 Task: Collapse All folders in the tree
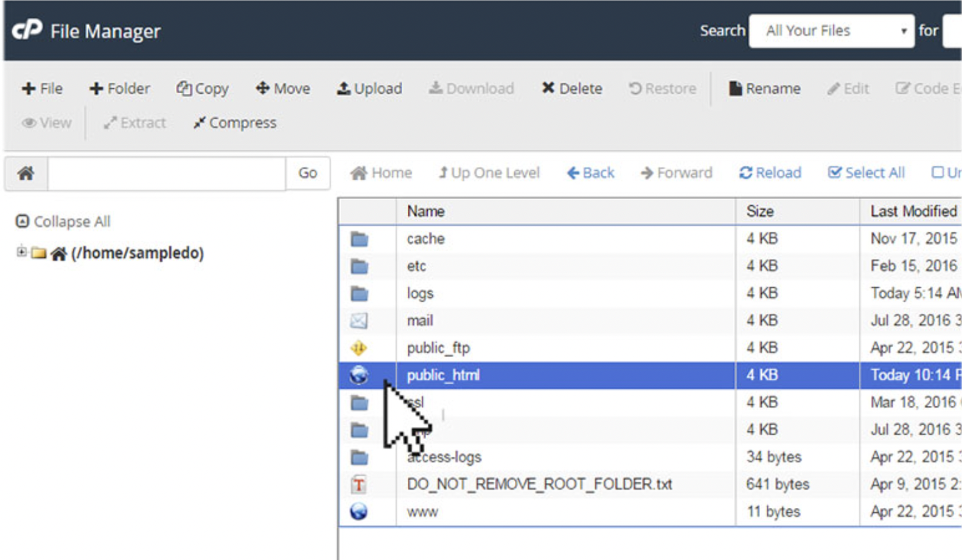(64, 222)
